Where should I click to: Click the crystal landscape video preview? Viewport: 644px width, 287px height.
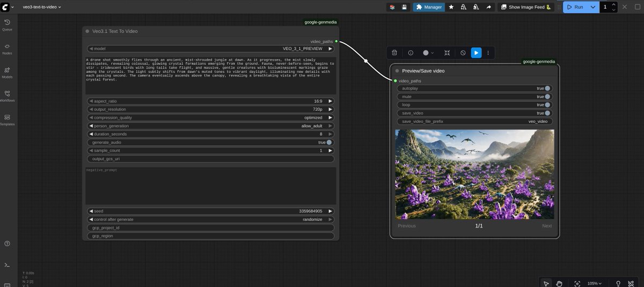[x=475, y=174]
